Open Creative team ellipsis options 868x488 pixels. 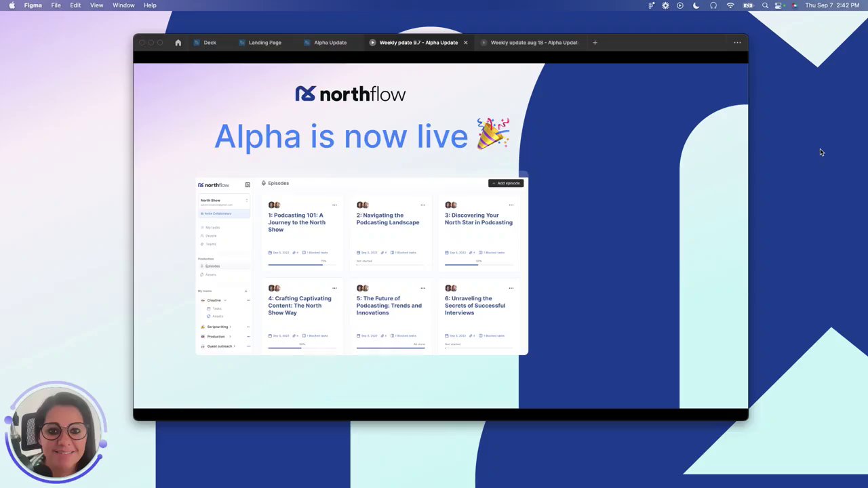pos(248,300)
